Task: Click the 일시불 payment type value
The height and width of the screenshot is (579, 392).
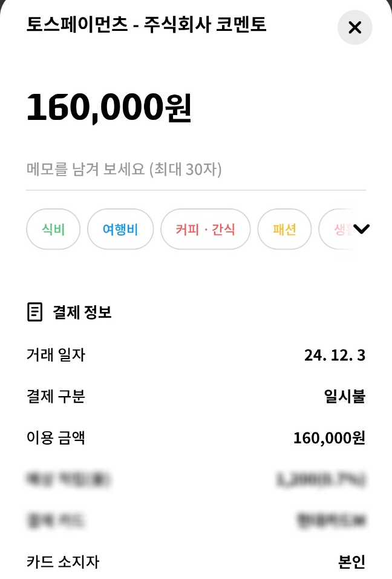Action: coord(345,397)
